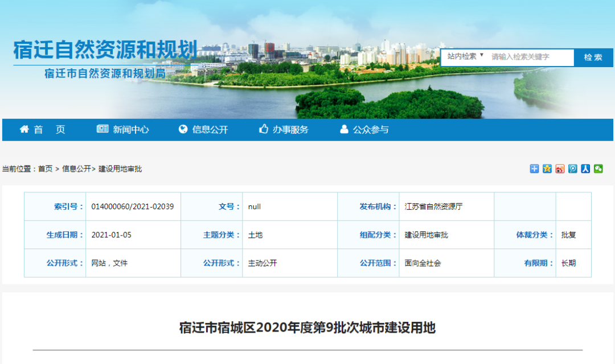Select the 体裁分类 value 批复
The image size is (615, 364).
(568, 235)
